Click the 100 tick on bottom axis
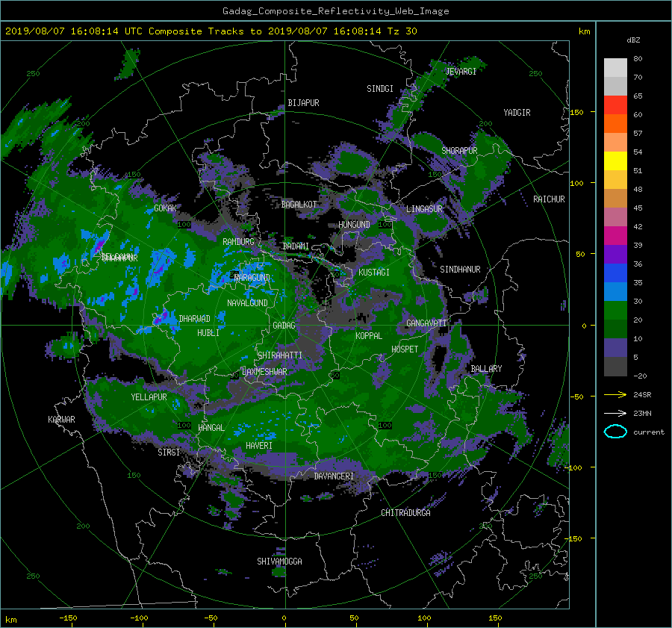The height and width of the screenshot is (628, 672). 424,618
